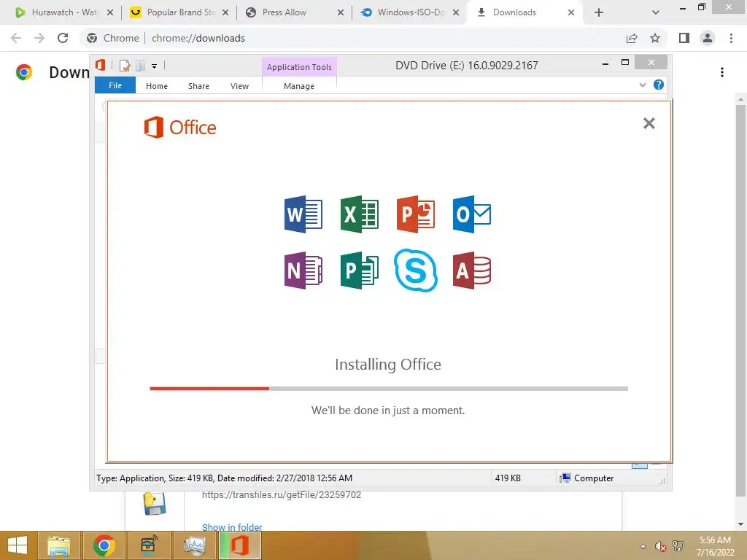
Task: Click the Office logo in installer dialog
Action: [180, 127]
